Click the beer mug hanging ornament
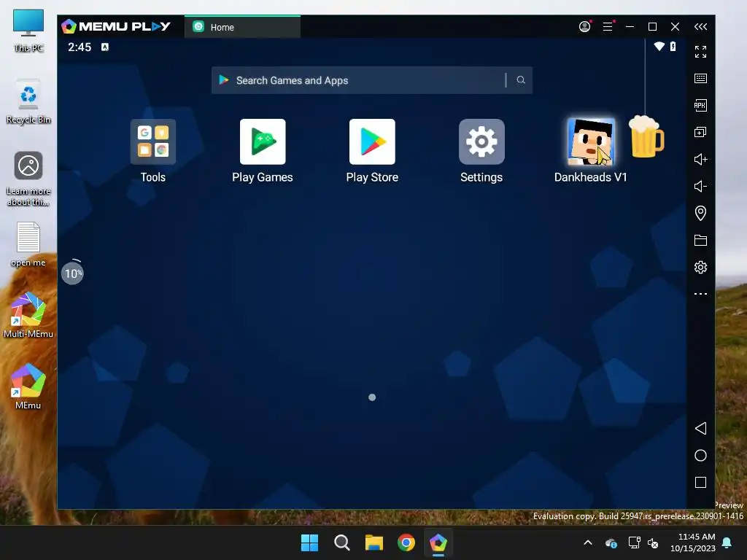This screenshot has width=747, height=560. click(x=646, y=136)
